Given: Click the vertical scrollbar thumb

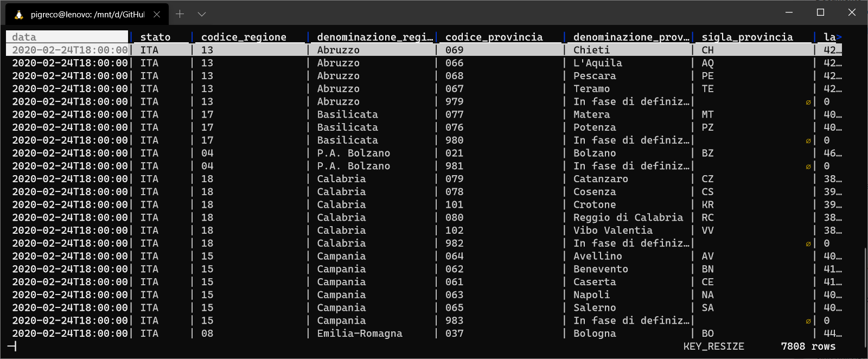Looking at the screenshot, I should [865, 296].
